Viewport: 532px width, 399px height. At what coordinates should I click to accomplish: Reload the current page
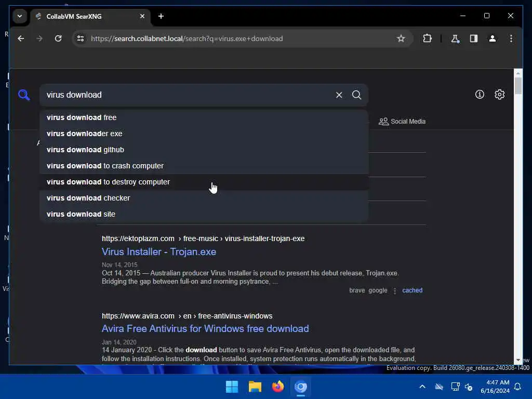pos(58,38)
